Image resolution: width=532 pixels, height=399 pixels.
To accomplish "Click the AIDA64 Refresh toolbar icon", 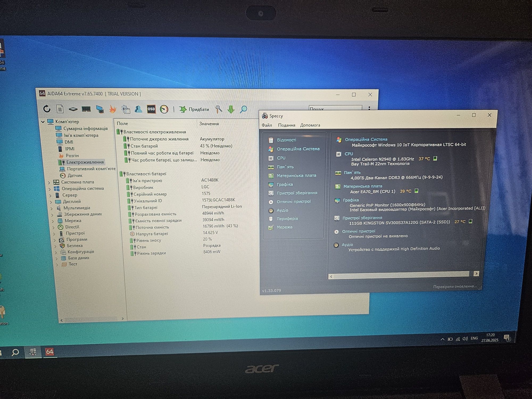I will 47,108.
